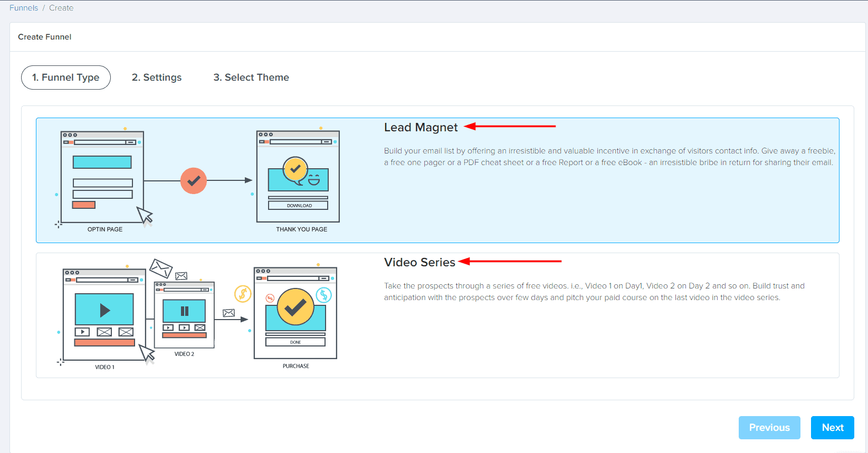The image size is (868, 453).
Task: Click the DOWNLOAD button in Thank You graphic
Action: pos(298,206)
